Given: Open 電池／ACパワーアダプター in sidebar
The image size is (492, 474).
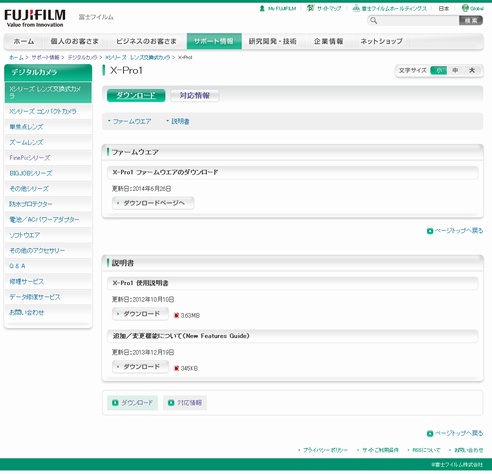Looking at the screenshot, I should pyautogui.click(x=48, y=220).
